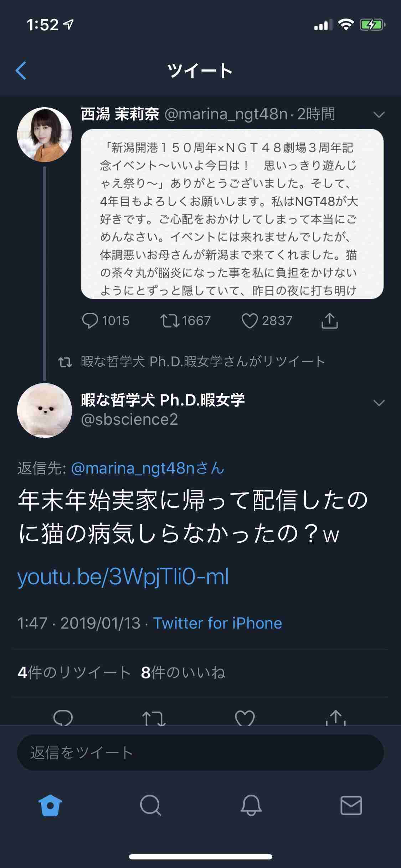Switch to the Home tab
The image size is (401, 868).
[x=50, y=805]
